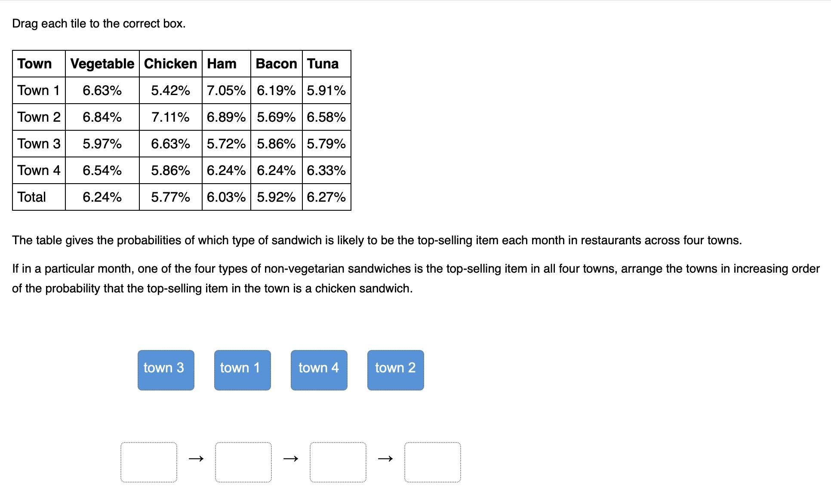The image size is (831, 504).
Task: Click the Town 3 chicken value 6.63%
Action: point(170,144)
